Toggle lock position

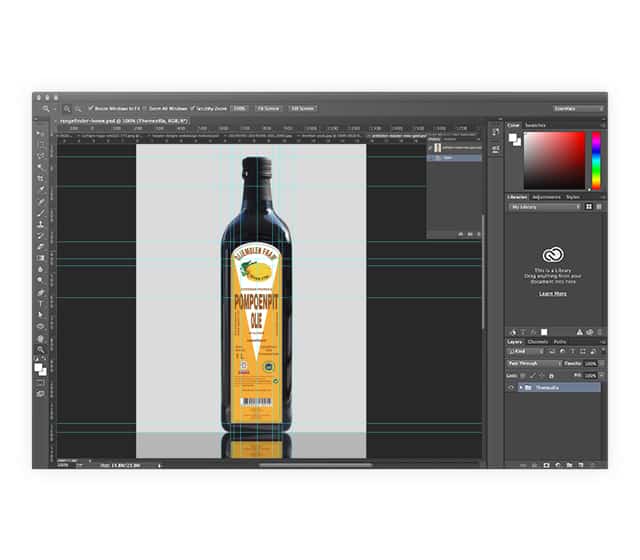[x=542, y=376]
